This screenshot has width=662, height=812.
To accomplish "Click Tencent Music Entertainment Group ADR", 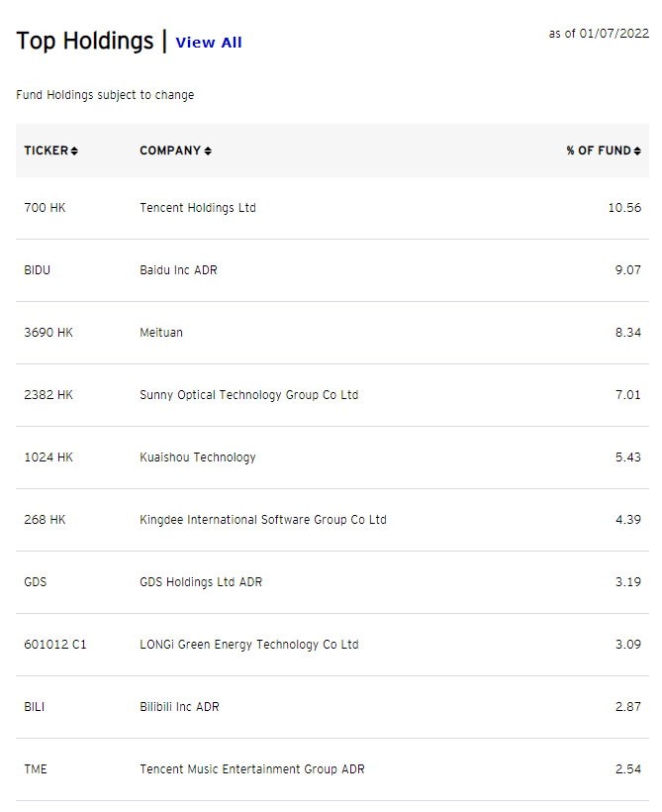I will (x=251, y=769).
